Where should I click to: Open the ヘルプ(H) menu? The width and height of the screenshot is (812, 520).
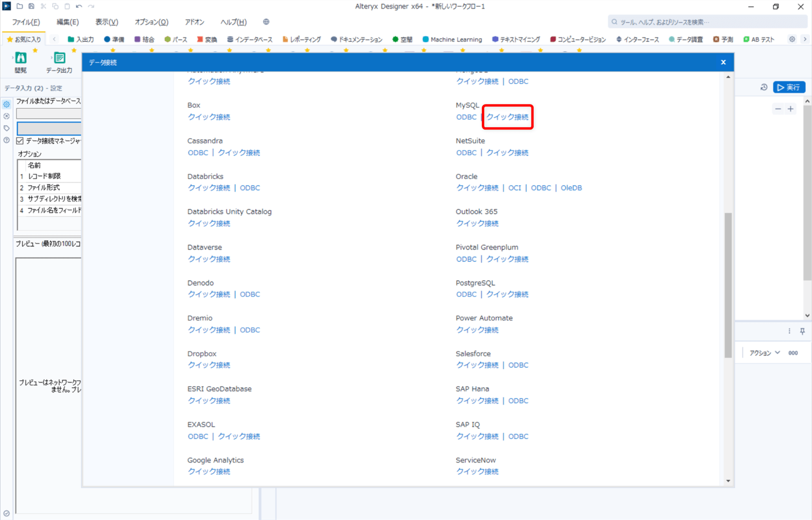[x=233, y=22]
